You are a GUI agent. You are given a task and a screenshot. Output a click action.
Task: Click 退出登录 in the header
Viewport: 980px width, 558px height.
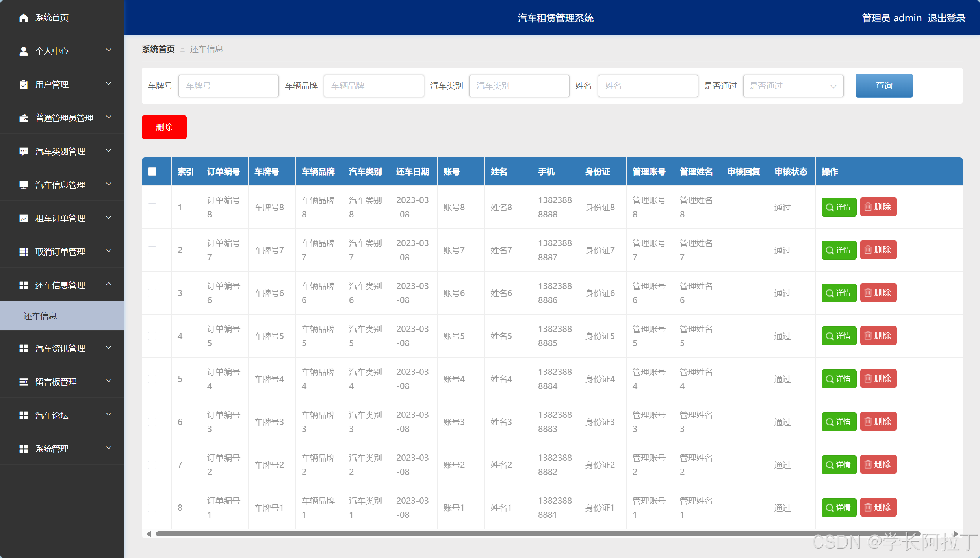(946, 18)
